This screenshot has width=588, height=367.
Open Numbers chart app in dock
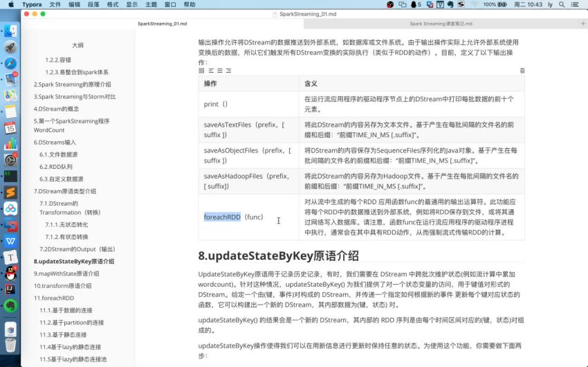[10, 144]
